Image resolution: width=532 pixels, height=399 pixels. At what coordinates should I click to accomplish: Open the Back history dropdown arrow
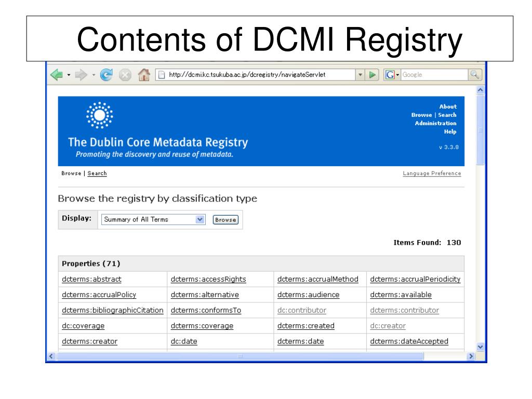pos(69,75)
